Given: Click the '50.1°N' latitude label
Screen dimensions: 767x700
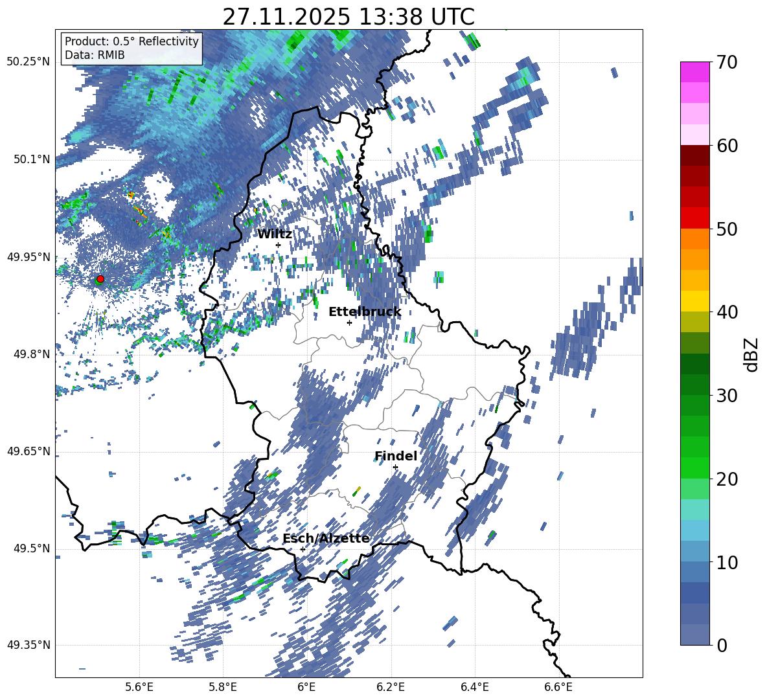Looking at the screenshot, I should tap(32, 159).
